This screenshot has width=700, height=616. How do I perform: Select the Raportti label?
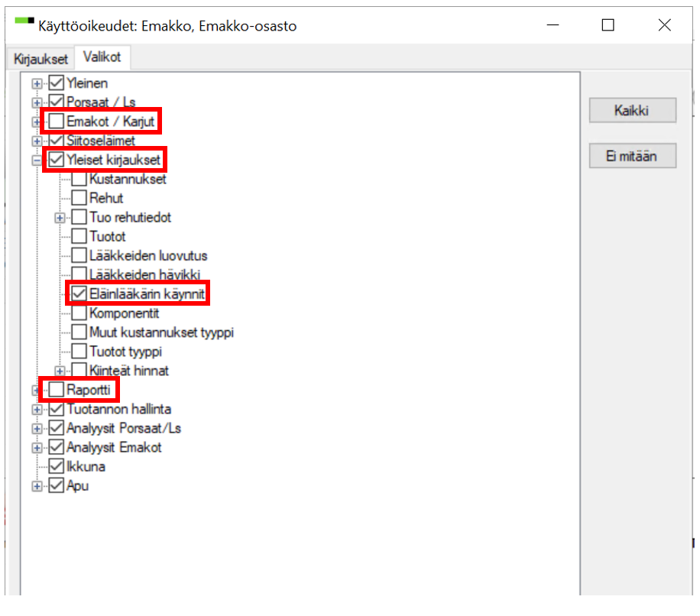(88, 390)
